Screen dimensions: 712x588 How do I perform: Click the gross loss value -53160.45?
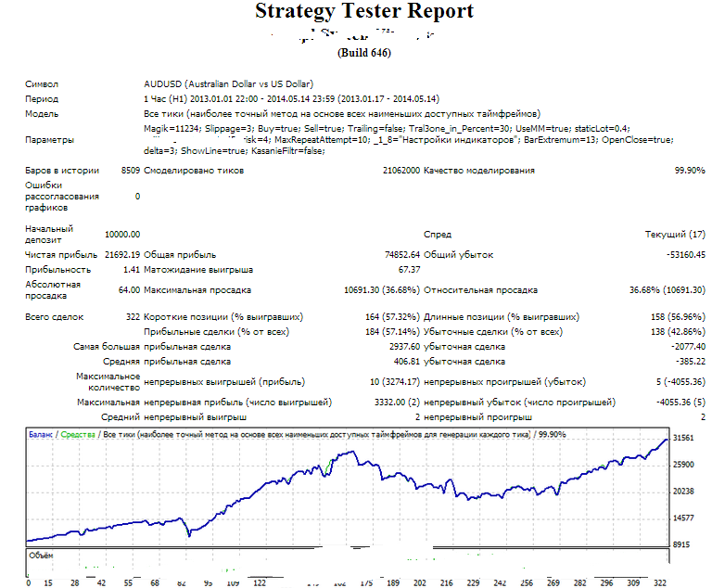click(x=686, y=255)
